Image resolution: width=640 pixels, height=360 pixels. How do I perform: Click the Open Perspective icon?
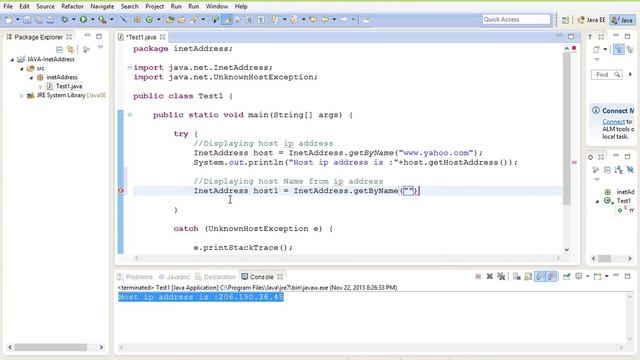[565, 20]
